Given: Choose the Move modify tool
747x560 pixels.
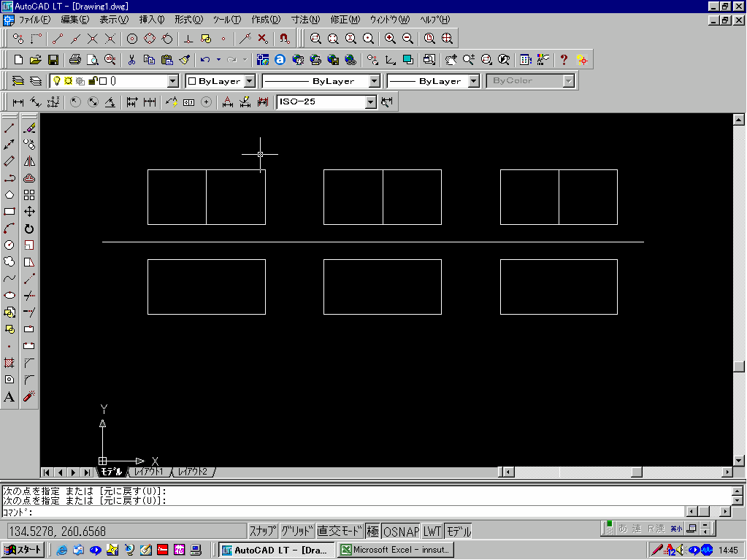Looking at the screenshot, I should [29, 212].
